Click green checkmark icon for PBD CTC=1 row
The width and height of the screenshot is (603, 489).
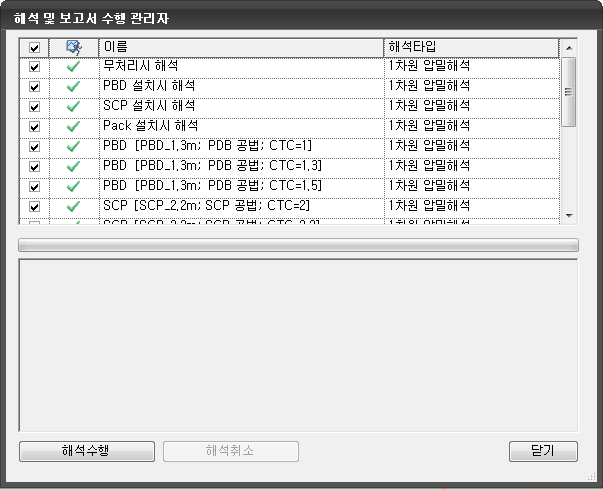coord(73,147)
